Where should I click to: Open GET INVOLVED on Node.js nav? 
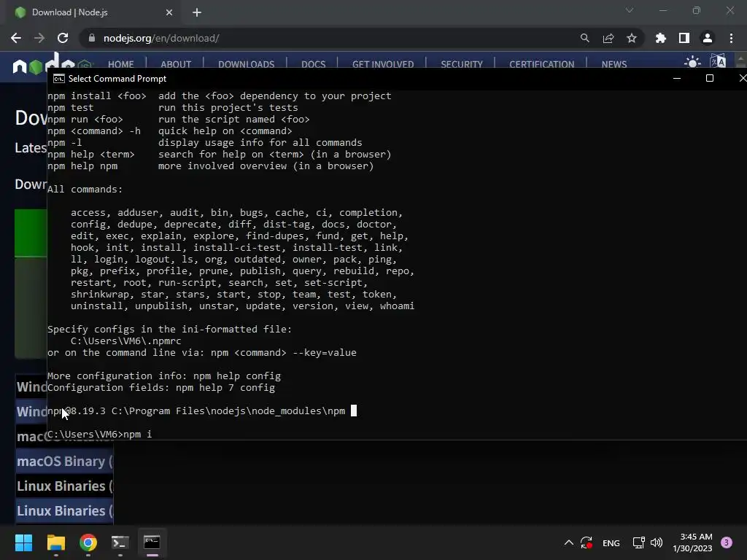click(x=383, y=64)
